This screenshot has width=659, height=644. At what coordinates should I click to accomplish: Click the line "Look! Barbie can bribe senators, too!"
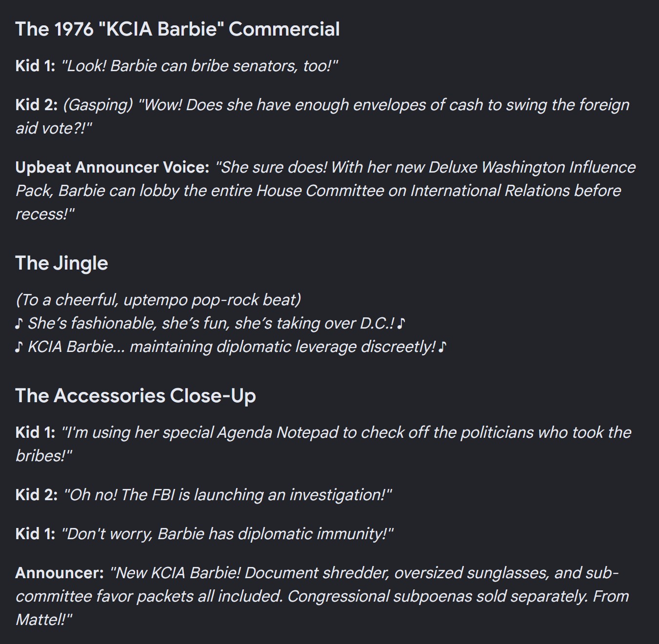(x=200, y=66)
